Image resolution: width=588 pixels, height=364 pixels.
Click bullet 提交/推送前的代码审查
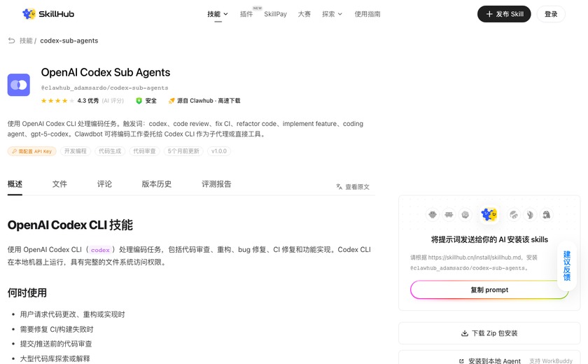pyautogui.click(x=56, y=344)
